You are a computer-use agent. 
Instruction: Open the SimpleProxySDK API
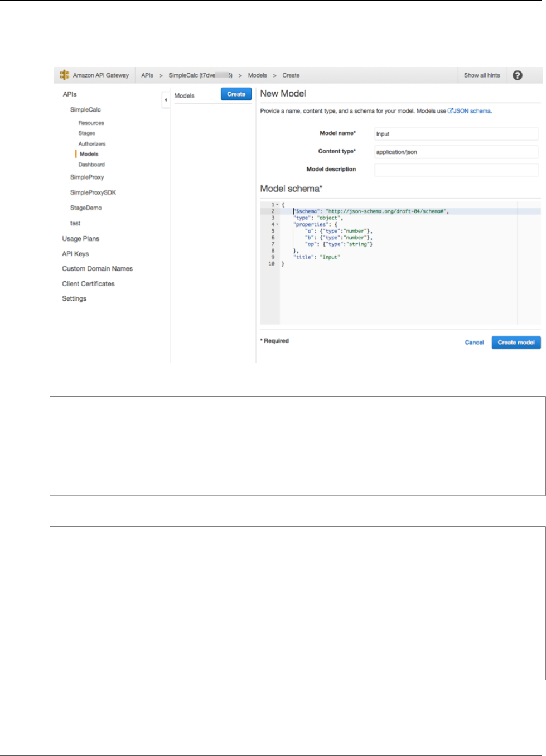click(93, 192)
